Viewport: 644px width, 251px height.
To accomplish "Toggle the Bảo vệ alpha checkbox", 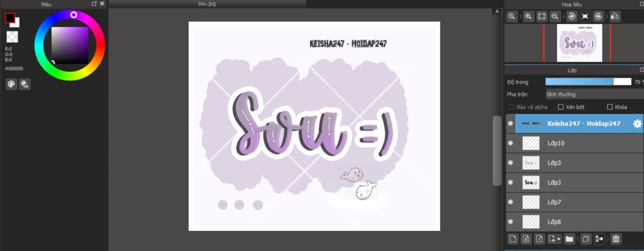I will [511, 107].
